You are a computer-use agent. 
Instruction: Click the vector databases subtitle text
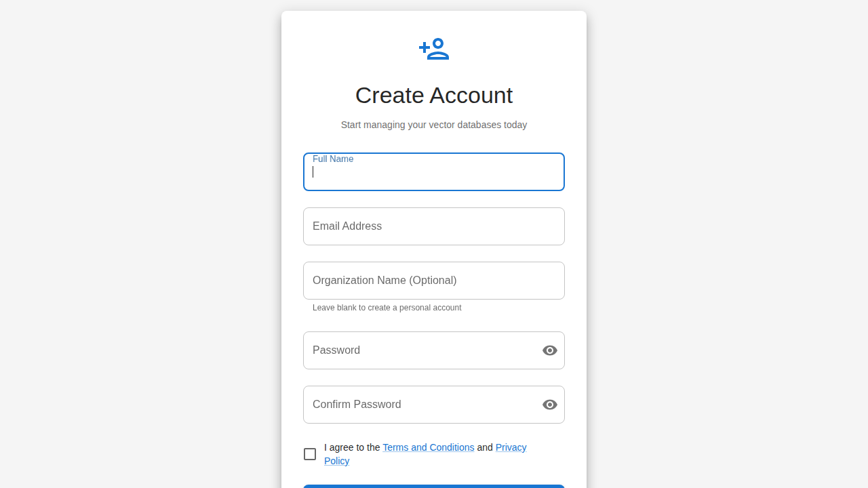tap(434, 125)
